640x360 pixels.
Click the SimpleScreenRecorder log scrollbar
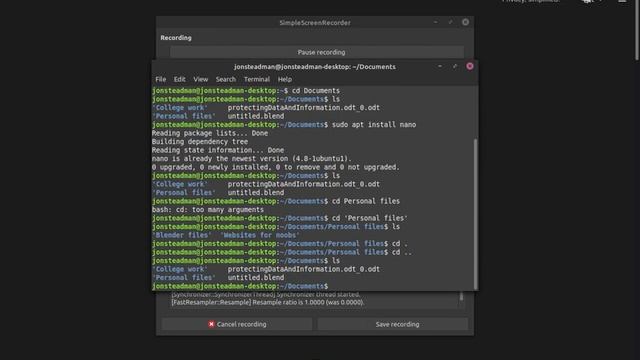pyautogui.click(x=462, y=297)
